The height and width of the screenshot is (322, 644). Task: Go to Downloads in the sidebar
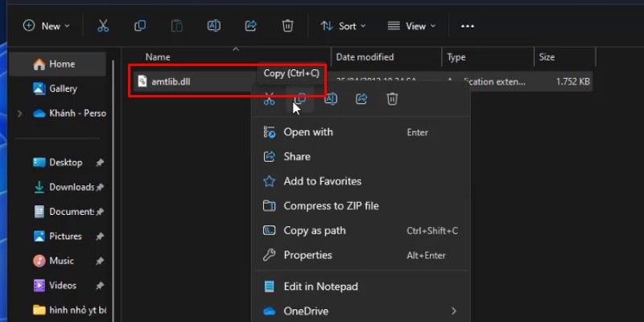click(x=71, y=188)
